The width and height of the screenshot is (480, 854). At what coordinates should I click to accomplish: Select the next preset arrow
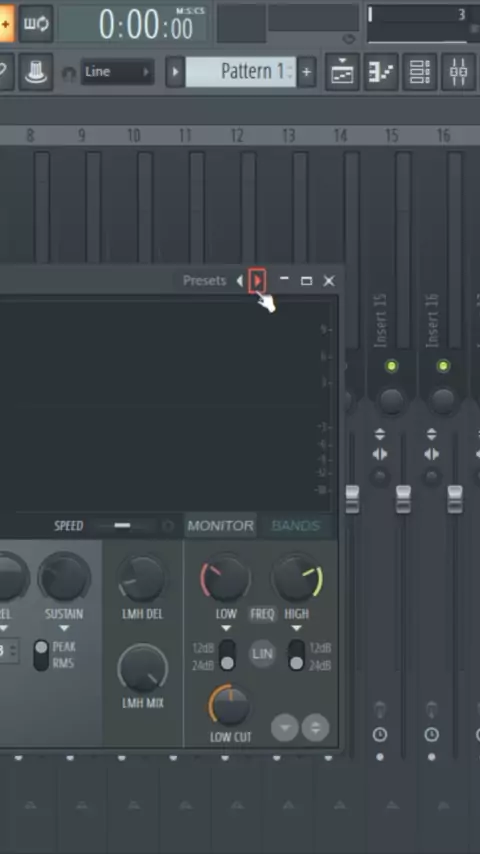pos(258,280)
